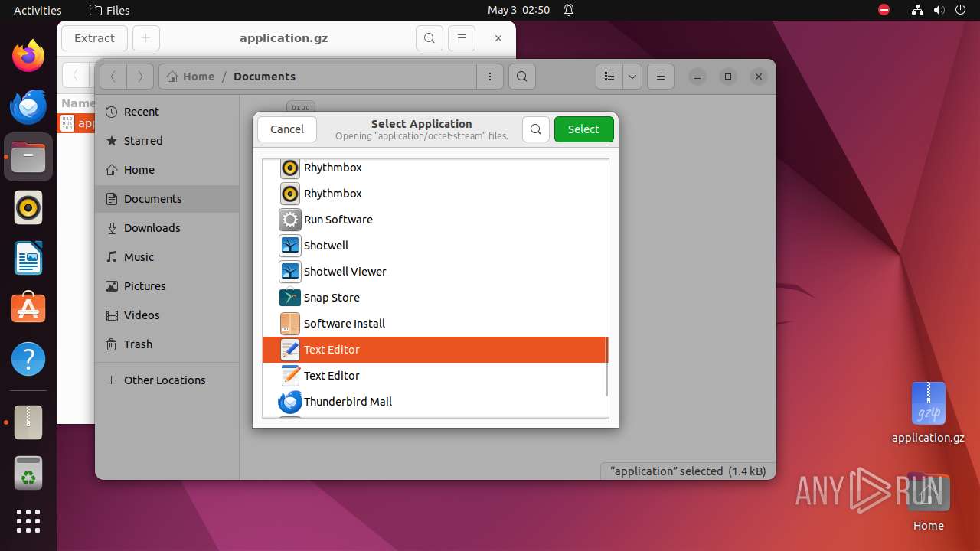Open path options kebab menu
The height and width of the screenshot is (551, 980).
(489, 77)
